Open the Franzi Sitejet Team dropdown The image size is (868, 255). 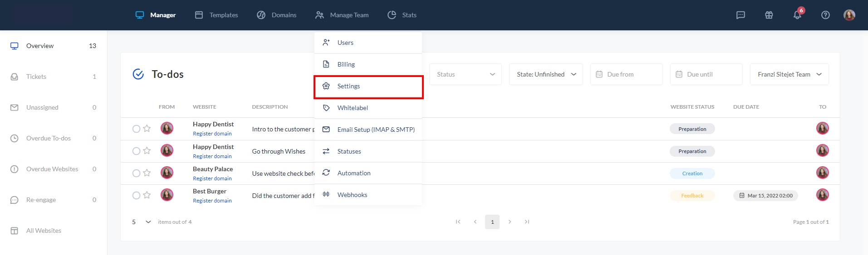[789, 74]
